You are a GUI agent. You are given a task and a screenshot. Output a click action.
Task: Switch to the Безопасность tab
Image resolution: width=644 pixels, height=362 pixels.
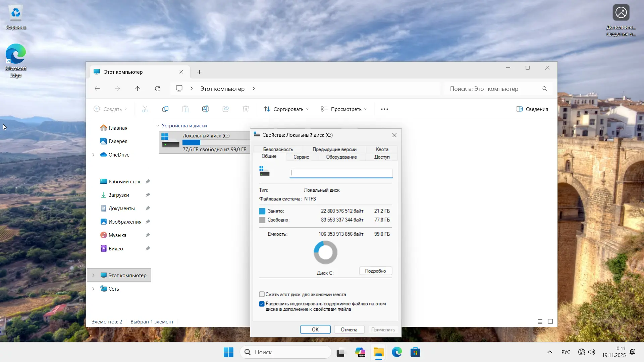pyautogui.click(x=278, y=149)
